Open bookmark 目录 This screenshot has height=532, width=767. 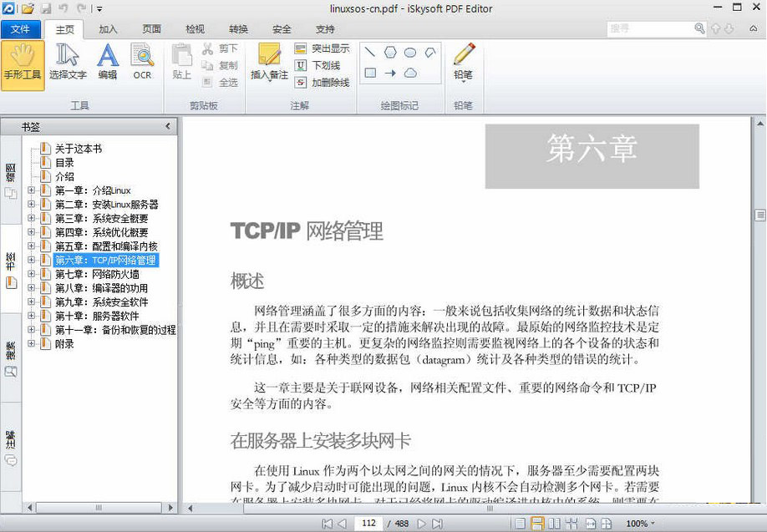click(x=64, y=162)
